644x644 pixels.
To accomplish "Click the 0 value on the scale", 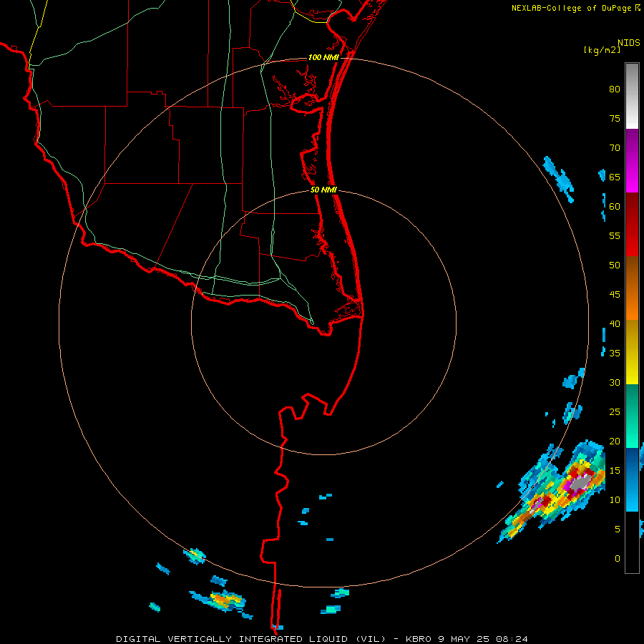I will pyautogui.click(x=618, y=559).
